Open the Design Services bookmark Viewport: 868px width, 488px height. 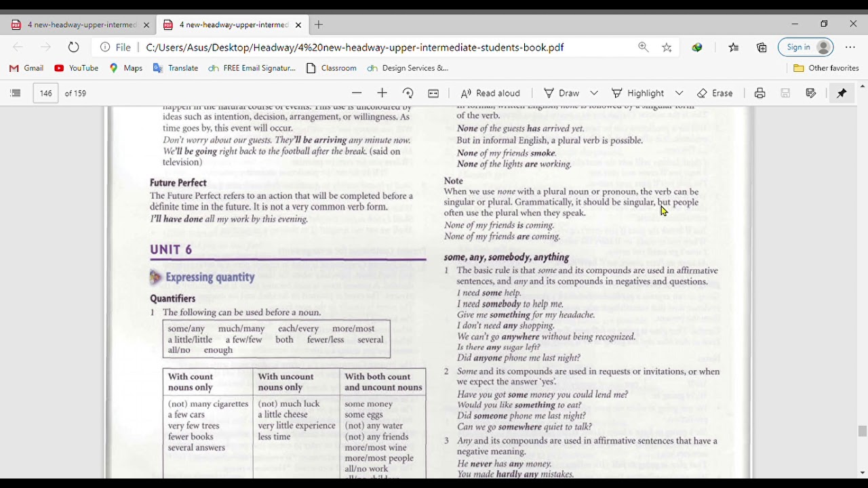(408, 68)
